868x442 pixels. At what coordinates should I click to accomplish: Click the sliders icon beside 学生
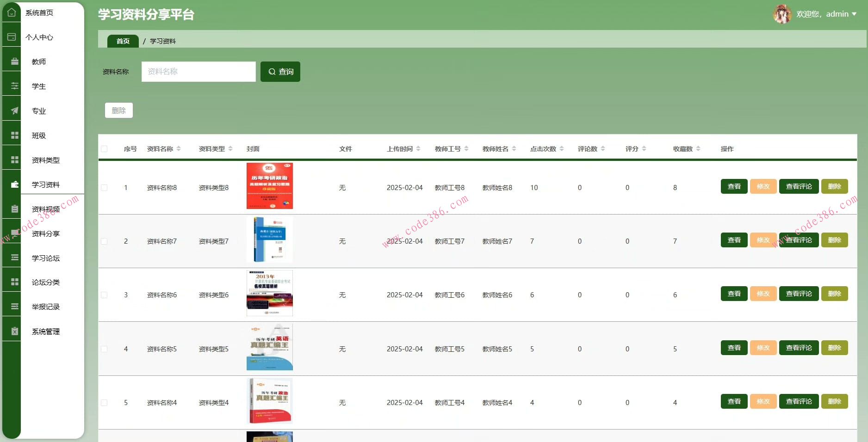click(15, 86)
